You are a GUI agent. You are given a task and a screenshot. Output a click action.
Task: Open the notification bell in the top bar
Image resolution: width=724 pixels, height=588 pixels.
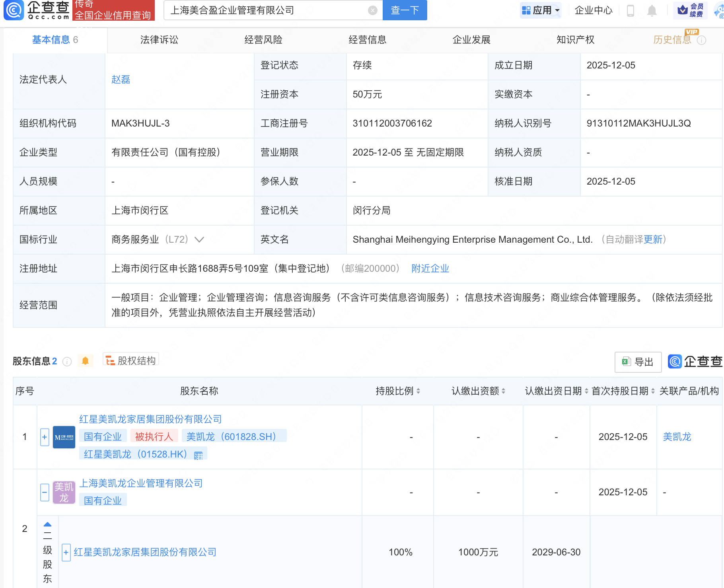pyautogui.click(x=652, y=10)
